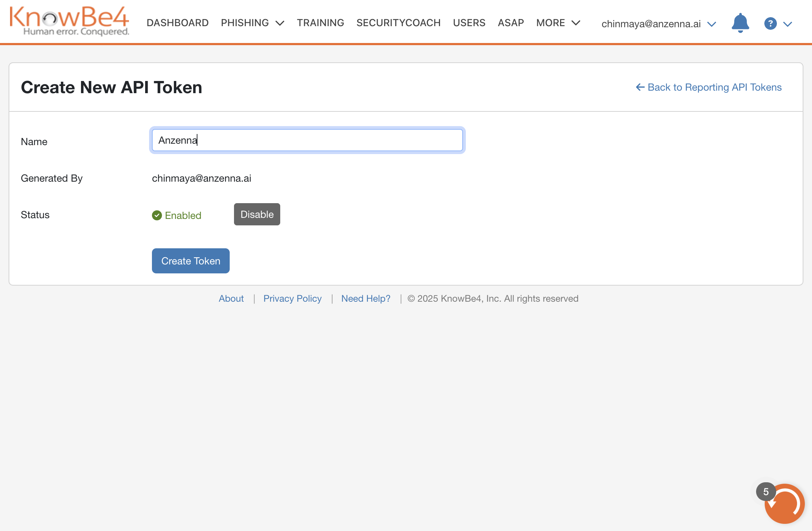
Task: Click the green Enabled checkmark icon
Action: click(x=157, y=215)
